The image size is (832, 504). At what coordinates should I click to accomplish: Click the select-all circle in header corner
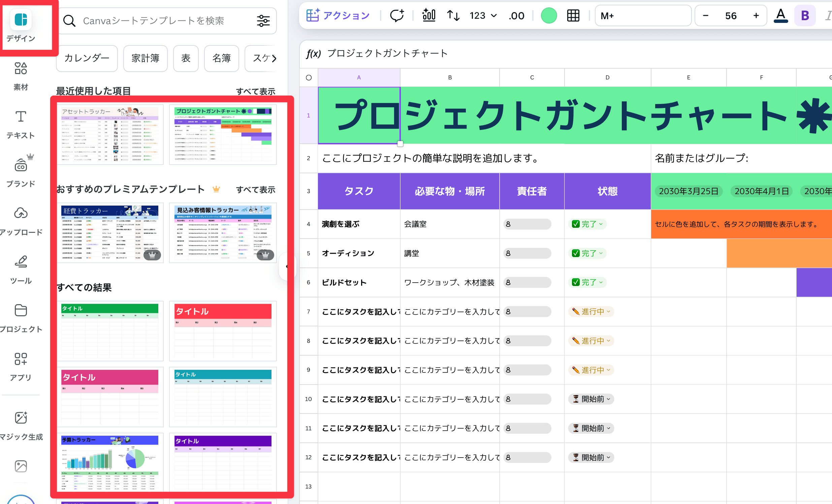[309, 78]
